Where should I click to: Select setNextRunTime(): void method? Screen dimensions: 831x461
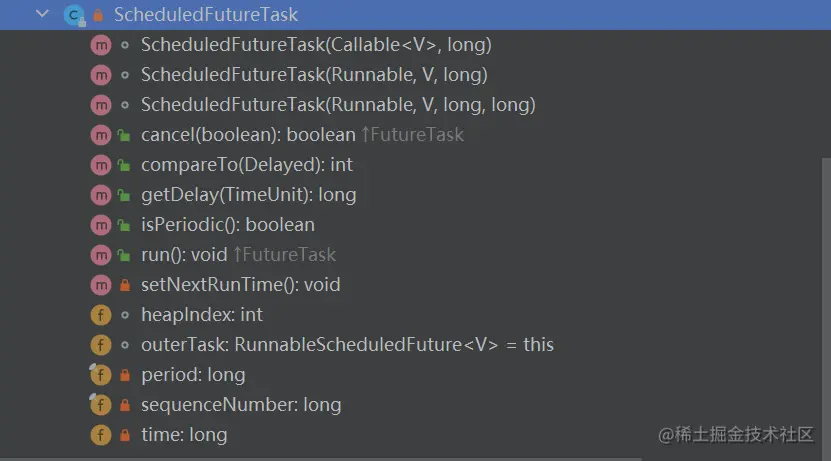[240, 285]
